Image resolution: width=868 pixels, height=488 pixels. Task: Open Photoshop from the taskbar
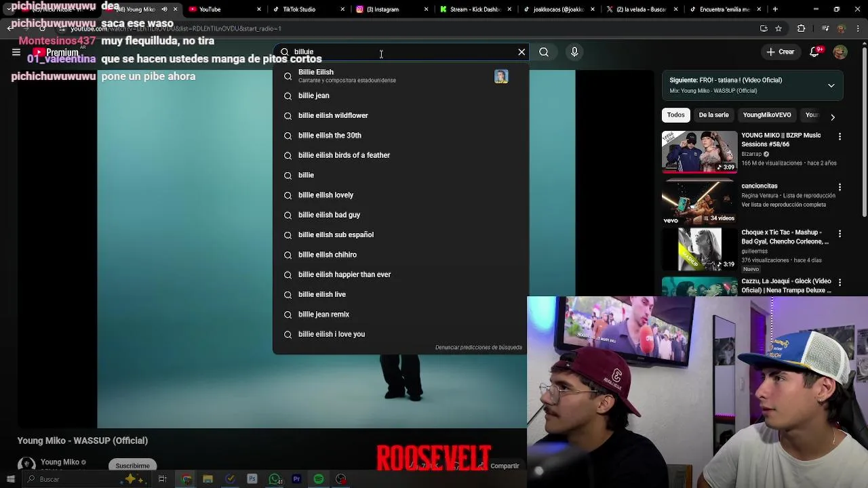click(252, 479)
